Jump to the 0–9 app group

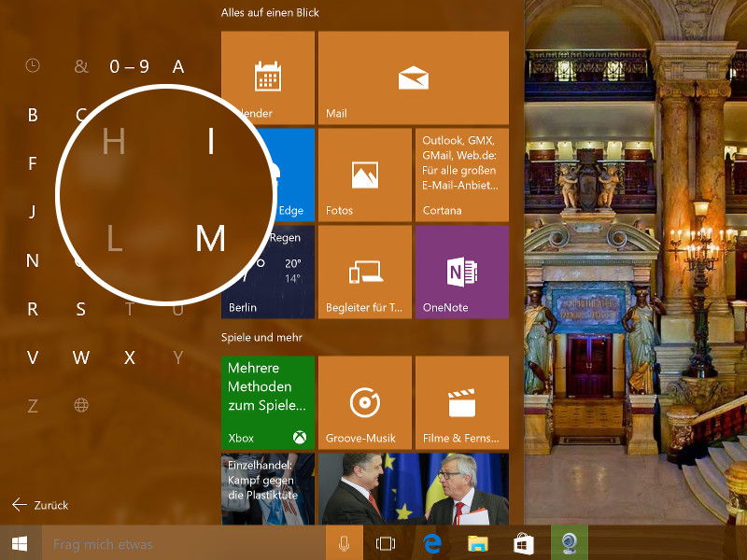pyautogui.click(x=129, y=66)
